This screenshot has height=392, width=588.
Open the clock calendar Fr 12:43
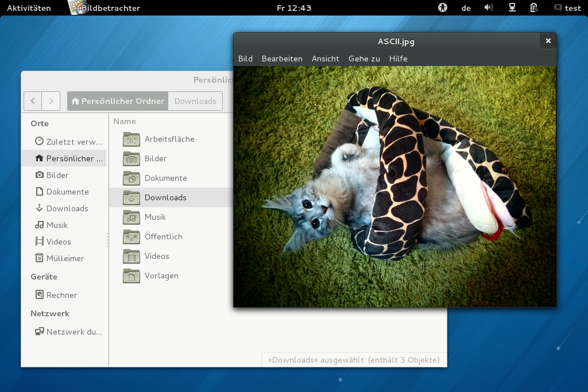point(294,8)
